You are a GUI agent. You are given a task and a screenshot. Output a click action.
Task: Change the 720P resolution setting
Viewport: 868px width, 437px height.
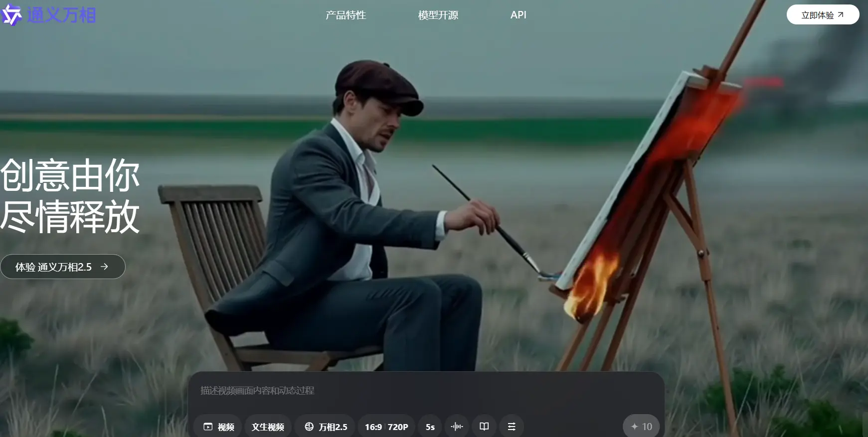click(x=398, y=427)
